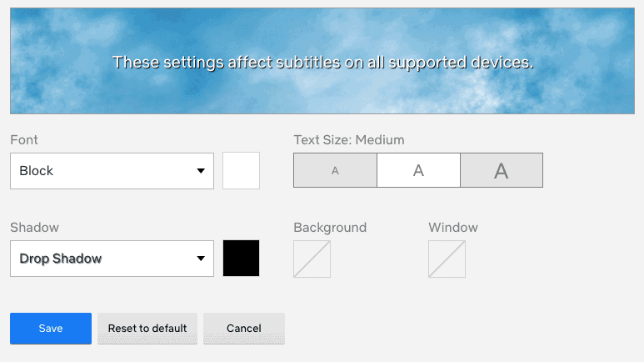Save the subtitle settings

click(51, 329)
